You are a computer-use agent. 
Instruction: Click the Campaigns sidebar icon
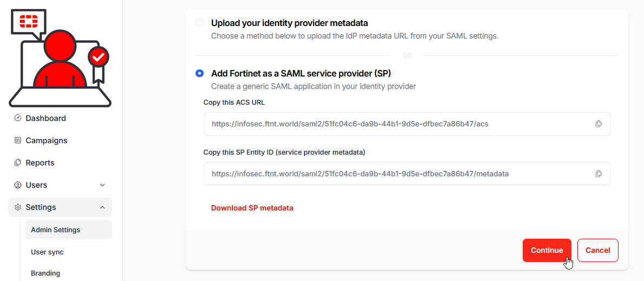[x=18, y=140]
